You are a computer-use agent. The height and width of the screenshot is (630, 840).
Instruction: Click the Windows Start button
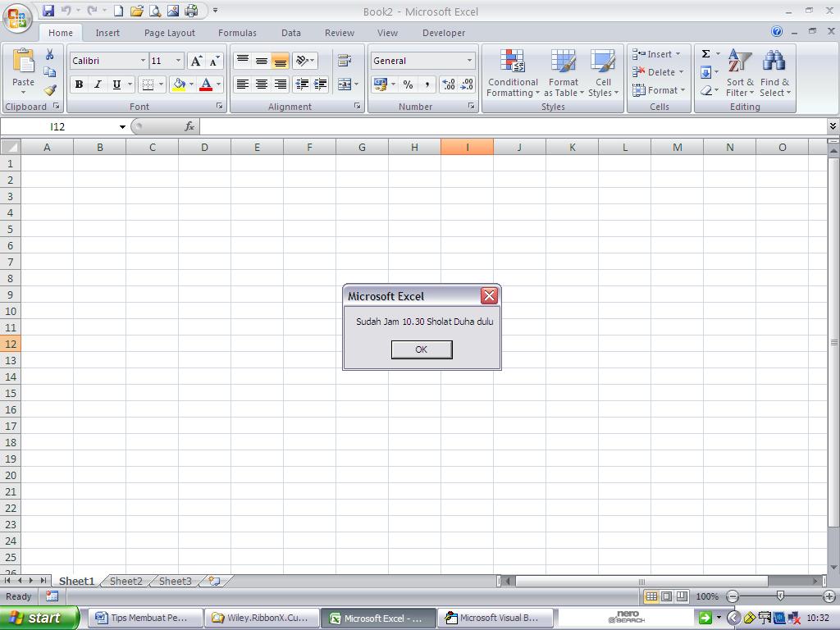[39, 618]
